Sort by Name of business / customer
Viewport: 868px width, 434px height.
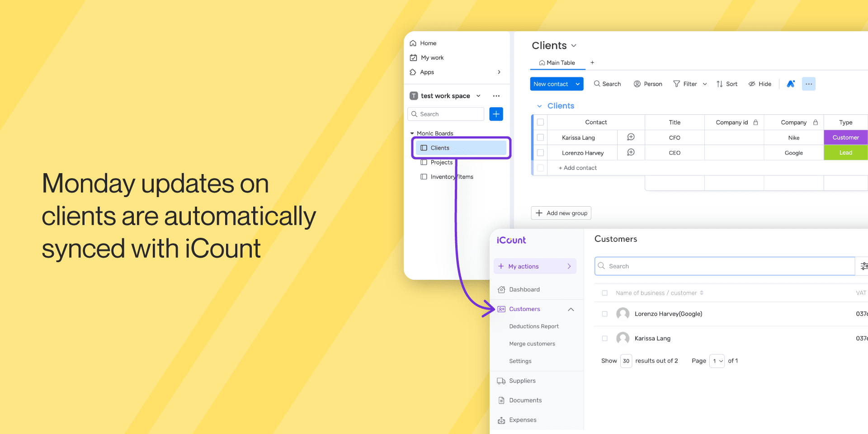[660, 293]
